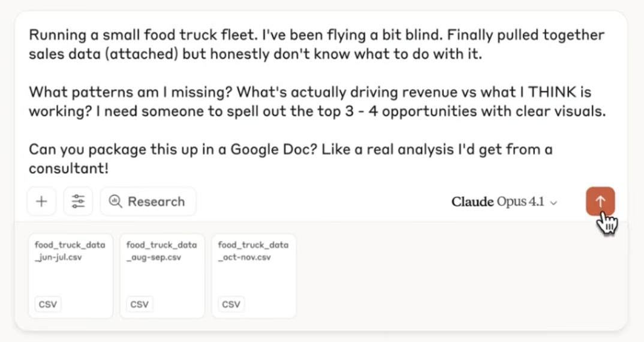Viewport: 644px width, 342px height.
Task: Send the message with the orange arrow
Action: click(x=600, y=202)
